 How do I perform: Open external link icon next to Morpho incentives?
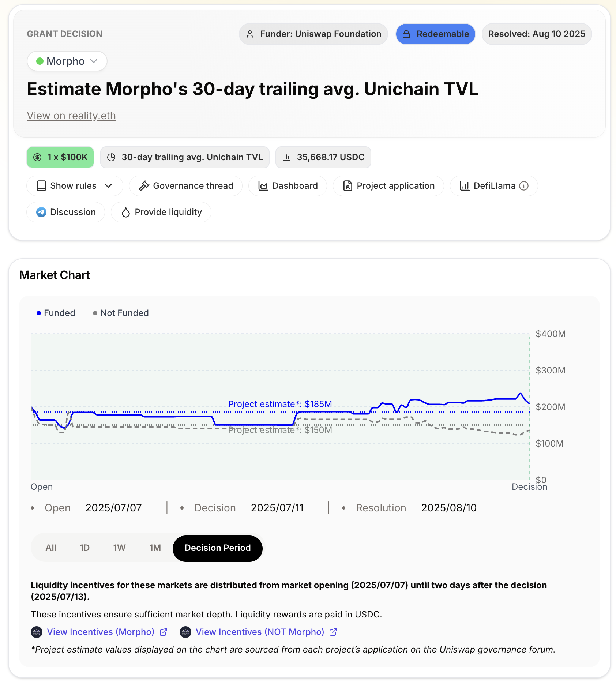(164, 632)
